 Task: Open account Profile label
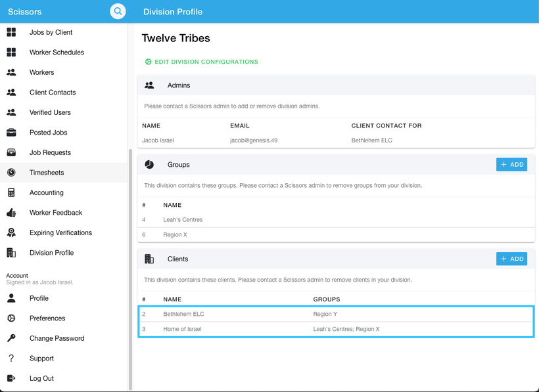click(x=39, y=298)
